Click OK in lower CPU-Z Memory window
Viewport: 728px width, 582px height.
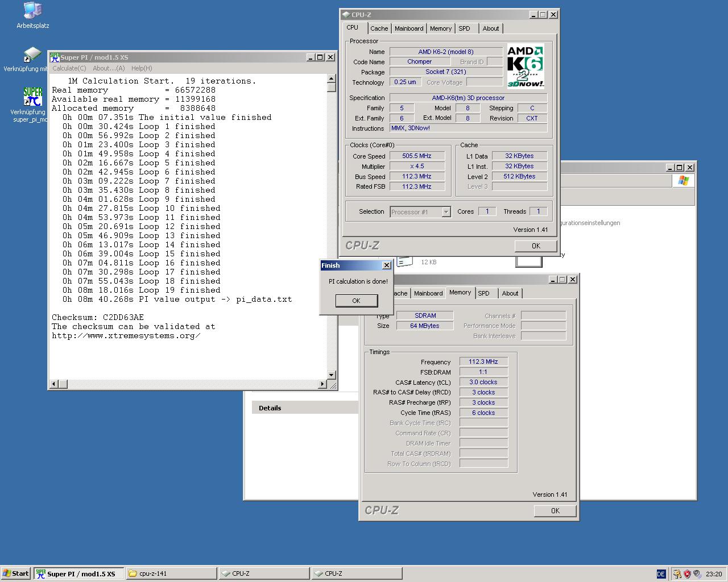[555, 511]
